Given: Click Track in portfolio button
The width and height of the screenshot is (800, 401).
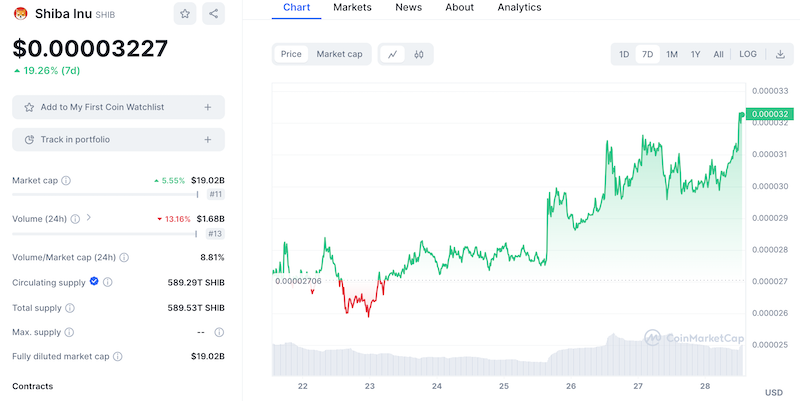Looking at the screenshot, I should pos(118,139).
